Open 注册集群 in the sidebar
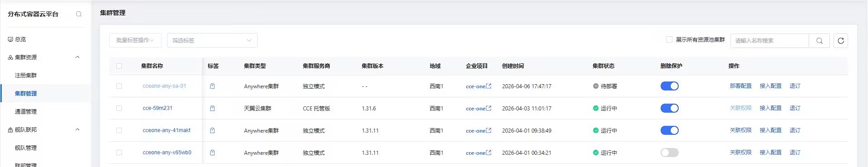The height and width of the screenshot is (167, 868). tap(26, 76)
